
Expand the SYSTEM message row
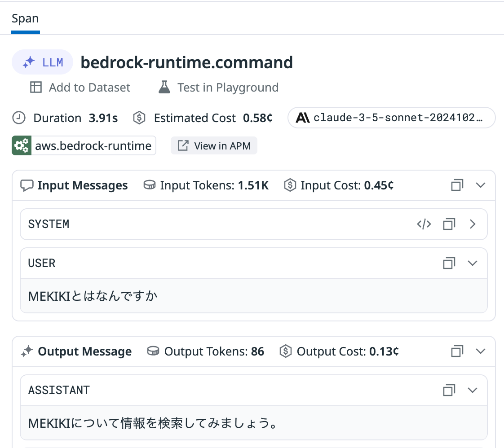coord(473,224)
